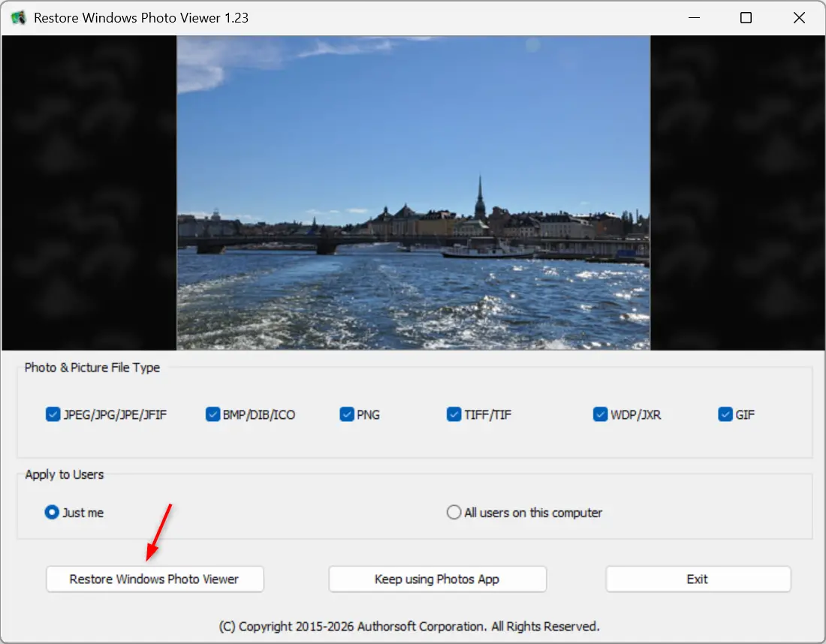Click the Exit button
The width and height of the screenshot is (826, 644).
(698, 579)
